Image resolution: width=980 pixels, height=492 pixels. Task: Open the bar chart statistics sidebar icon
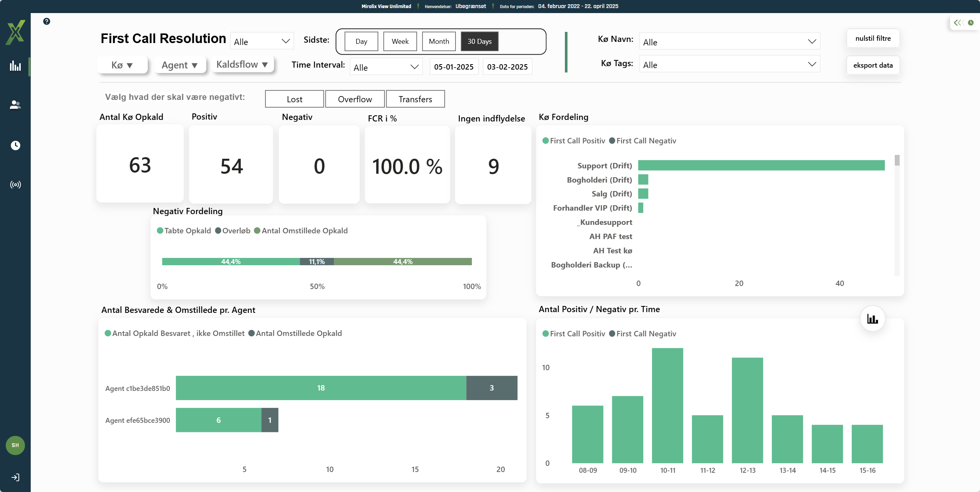(15, 66)
